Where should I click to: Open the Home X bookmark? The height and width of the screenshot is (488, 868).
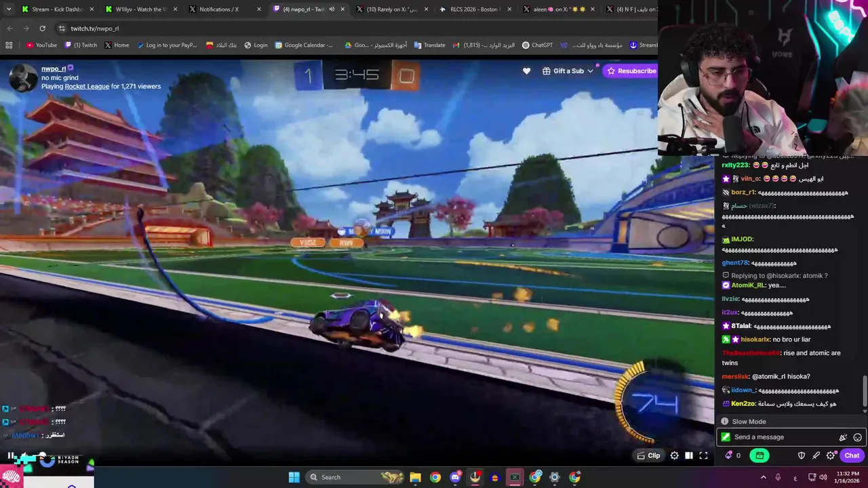117,45
